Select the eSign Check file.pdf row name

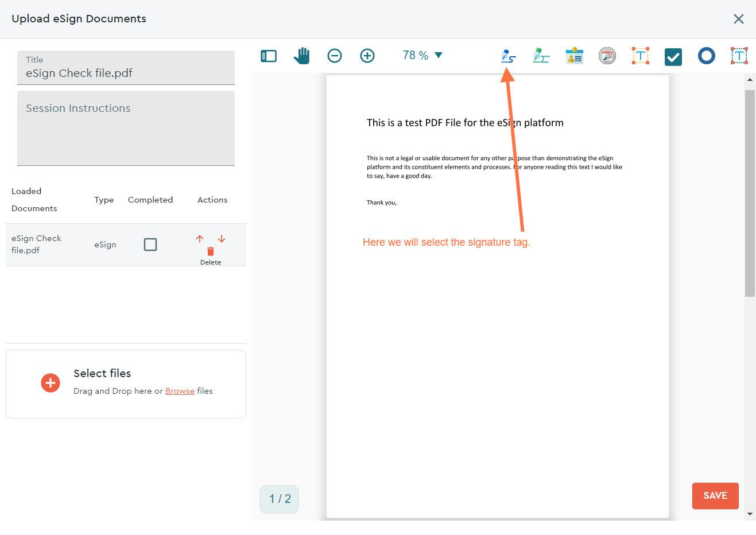pos(36,245)
